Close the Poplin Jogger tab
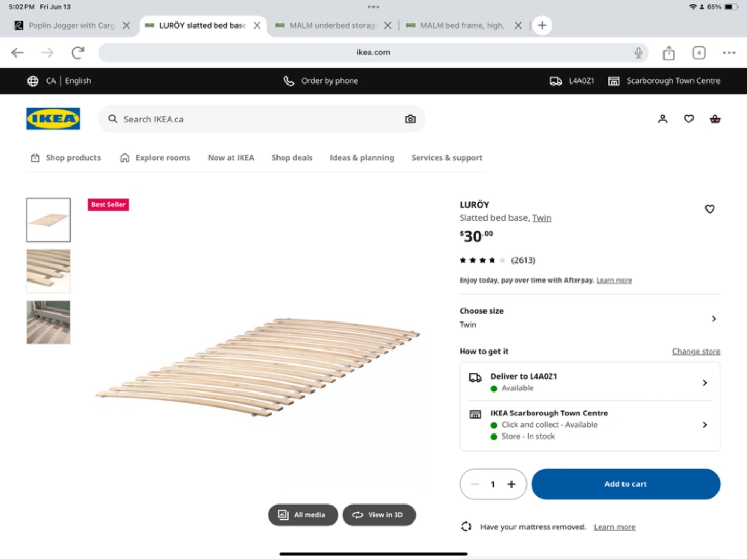747x560 pixels. click(x=126, y=25)
